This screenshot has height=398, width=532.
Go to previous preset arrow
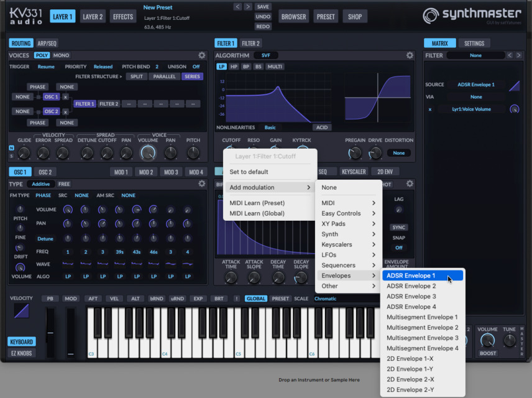pos(237,6)
